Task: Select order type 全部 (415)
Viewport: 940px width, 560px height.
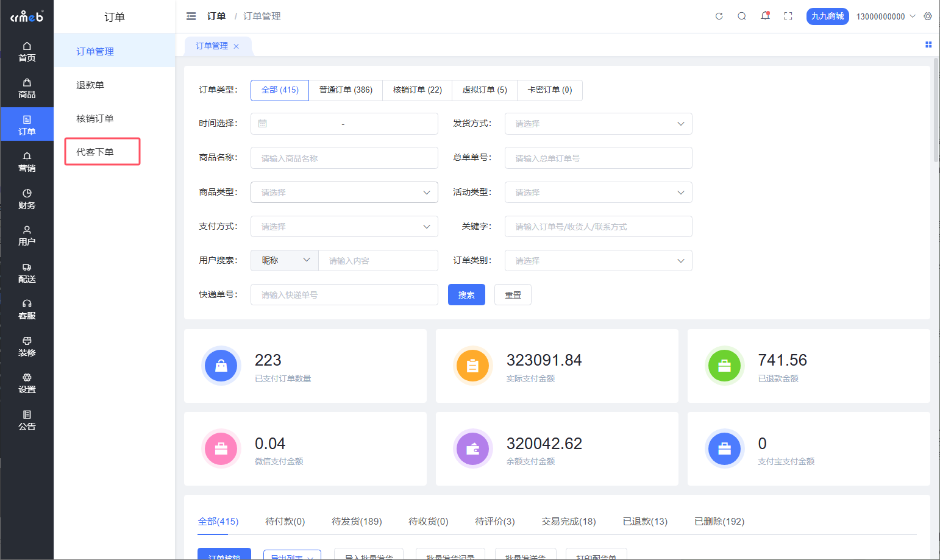Action: pyautogui.click(x=280, y=90)
